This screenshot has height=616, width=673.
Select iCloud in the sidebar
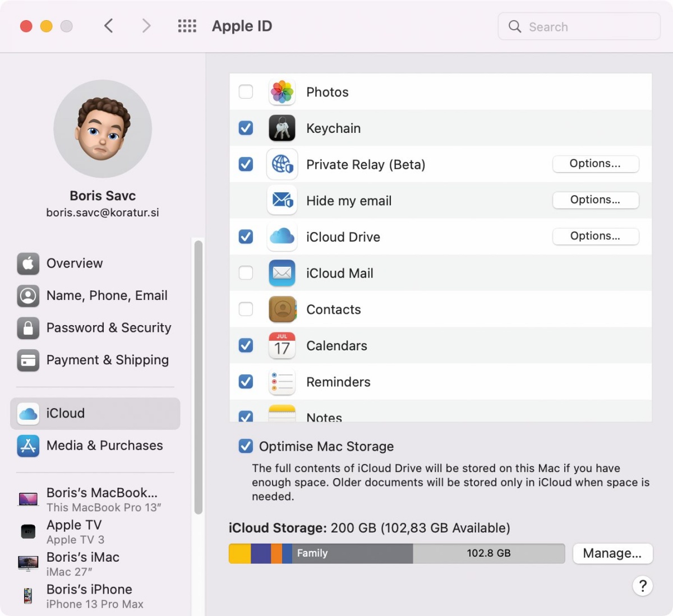[95, 414]
